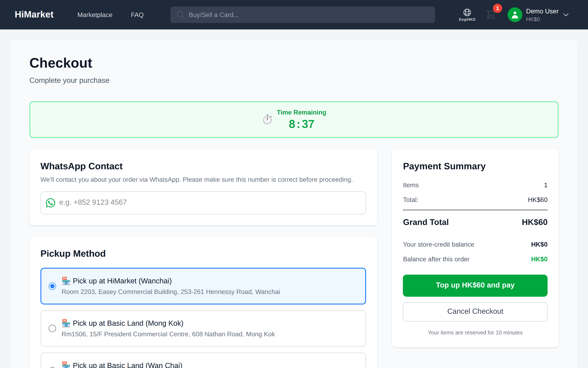Select Pick up at Basic Land (Mong Kok) radio
Screen dimensions: 588x368
[x=52, y=328]
